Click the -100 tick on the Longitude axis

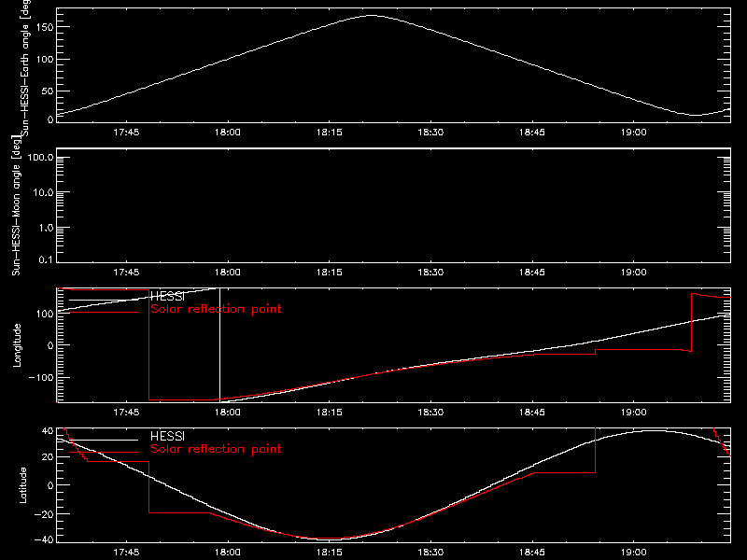[40, 377]
